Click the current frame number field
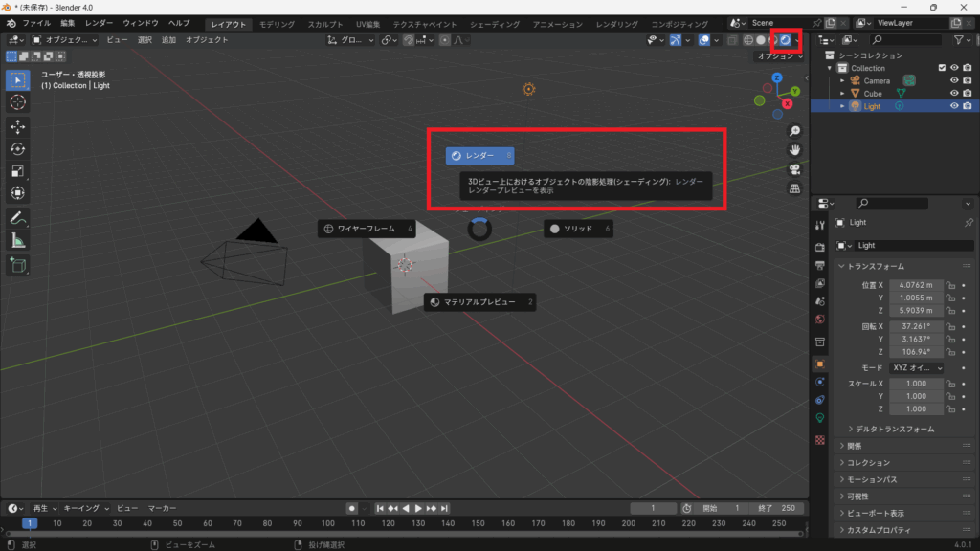The image size is (980, 551). point(653,509)
